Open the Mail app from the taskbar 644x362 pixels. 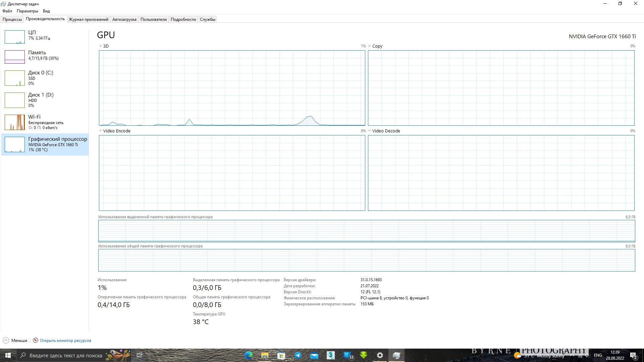314,355
